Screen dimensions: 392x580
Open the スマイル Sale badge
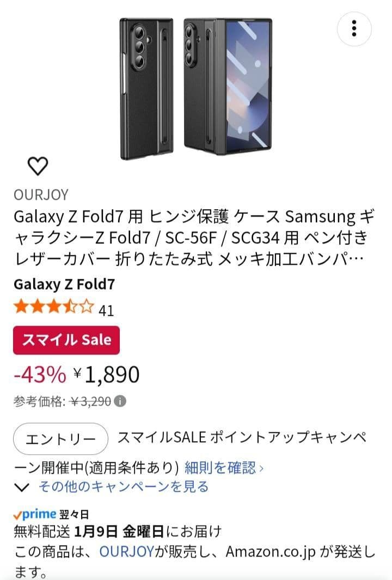click(66, 339)
